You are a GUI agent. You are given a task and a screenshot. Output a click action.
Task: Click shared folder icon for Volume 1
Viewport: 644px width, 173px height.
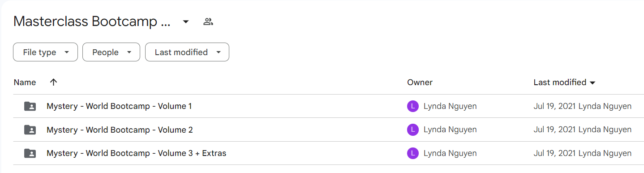point(30,106)
